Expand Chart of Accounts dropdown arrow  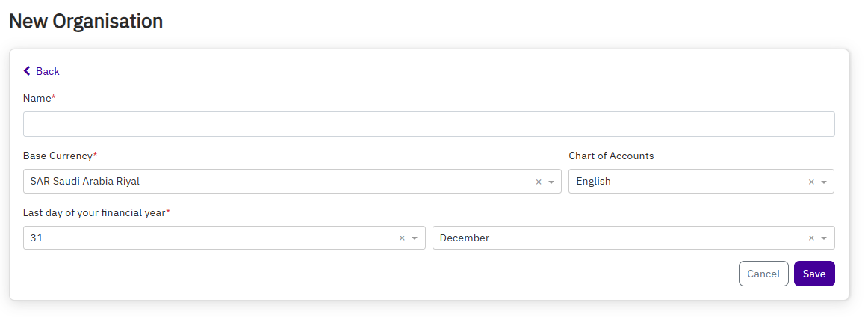824,182
